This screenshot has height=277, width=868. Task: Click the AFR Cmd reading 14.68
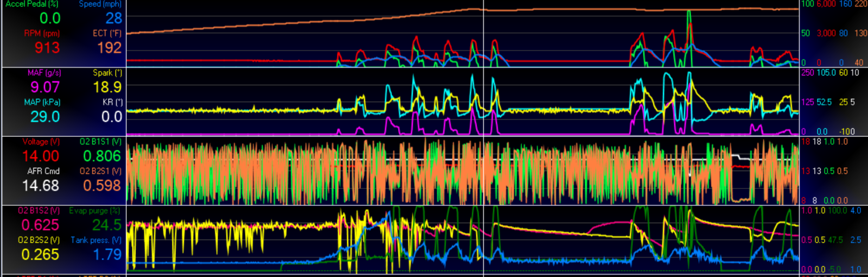tap(41, 186)
